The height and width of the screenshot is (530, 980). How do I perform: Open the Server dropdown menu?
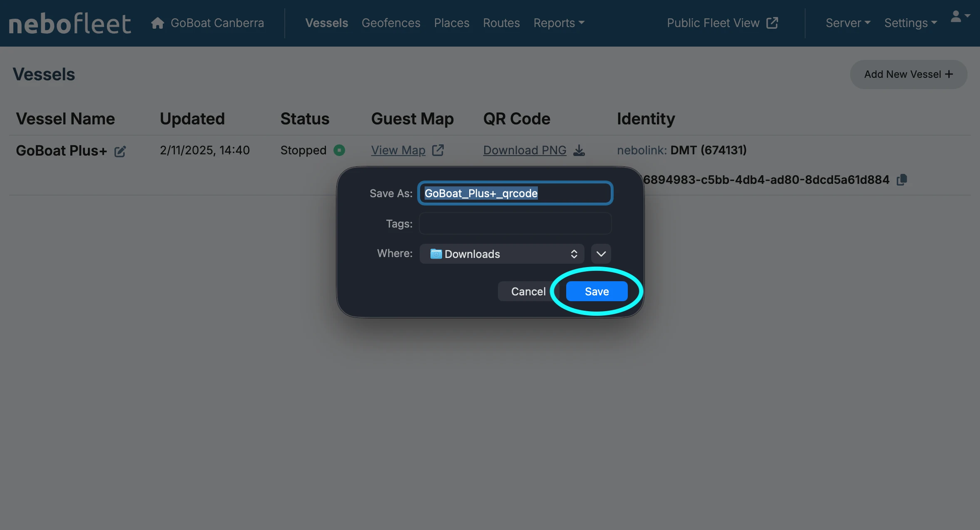tap(848, 23)
